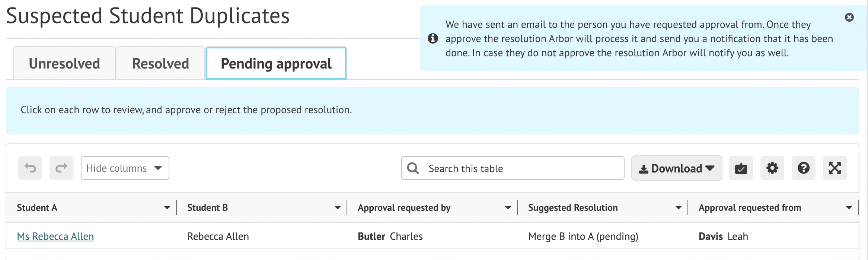
Task: Open Approval requested by column arrow
Action: [508, 208]
